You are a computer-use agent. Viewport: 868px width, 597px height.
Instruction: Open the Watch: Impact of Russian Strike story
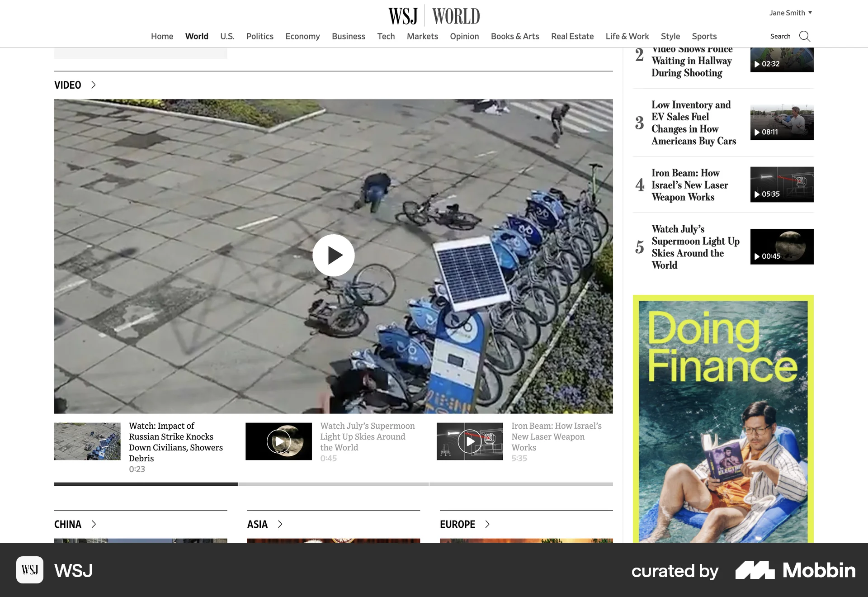[x=175, y=442]
